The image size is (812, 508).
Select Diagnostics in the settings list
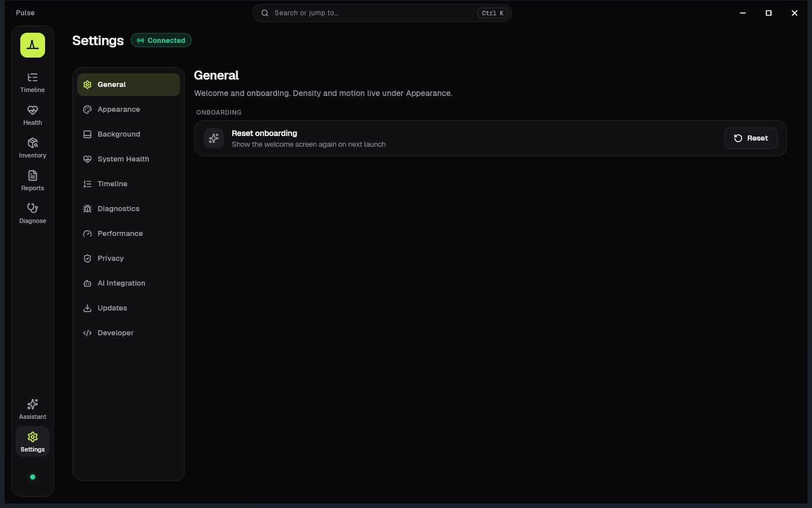point(129,209)
